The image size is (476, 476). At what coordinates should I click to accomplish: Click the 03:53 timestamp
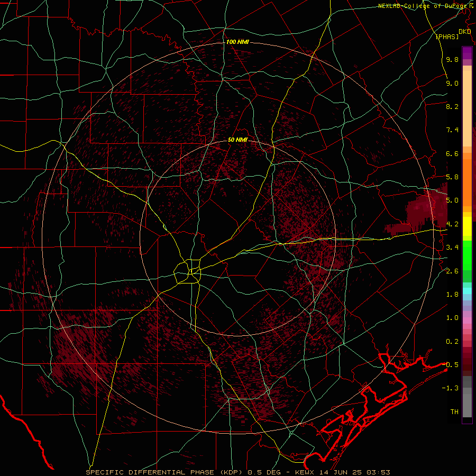(378, 472)
